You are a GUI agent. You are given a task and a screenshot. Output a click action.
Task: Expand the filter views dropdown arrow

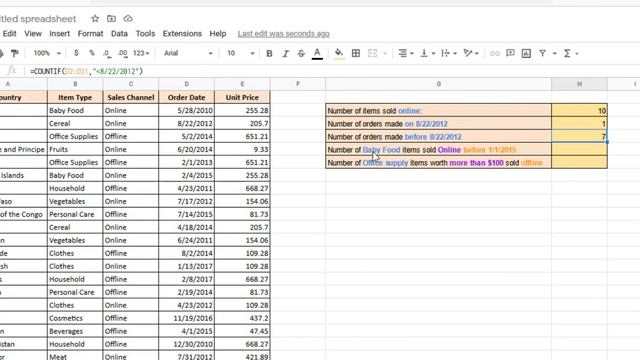pos(554,53)
